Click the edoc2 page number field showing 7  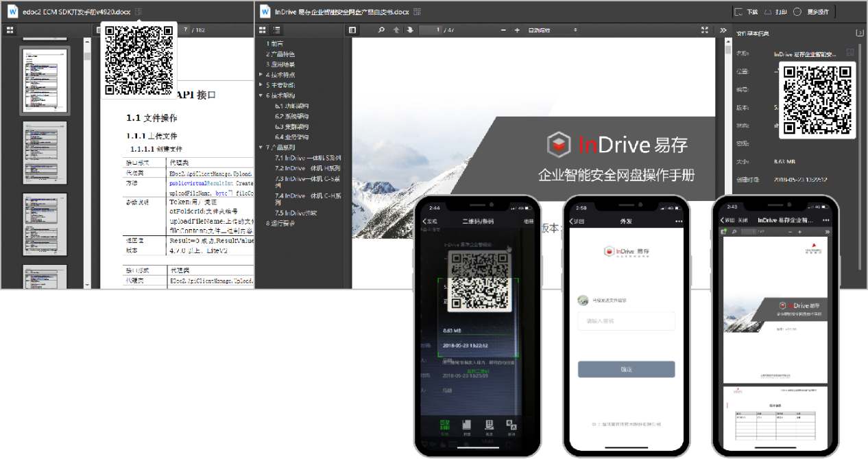click(x=185, y=30)
